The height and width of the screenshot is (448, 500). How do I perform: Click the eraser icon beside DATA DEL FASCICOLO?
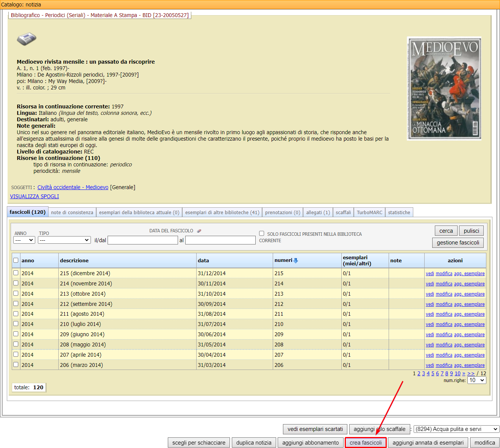click(199, 231)
